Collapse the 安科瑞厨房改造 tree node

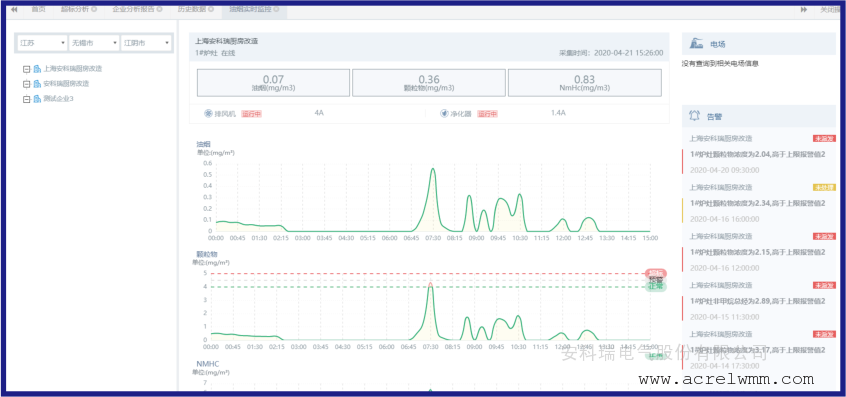(26, 84)
